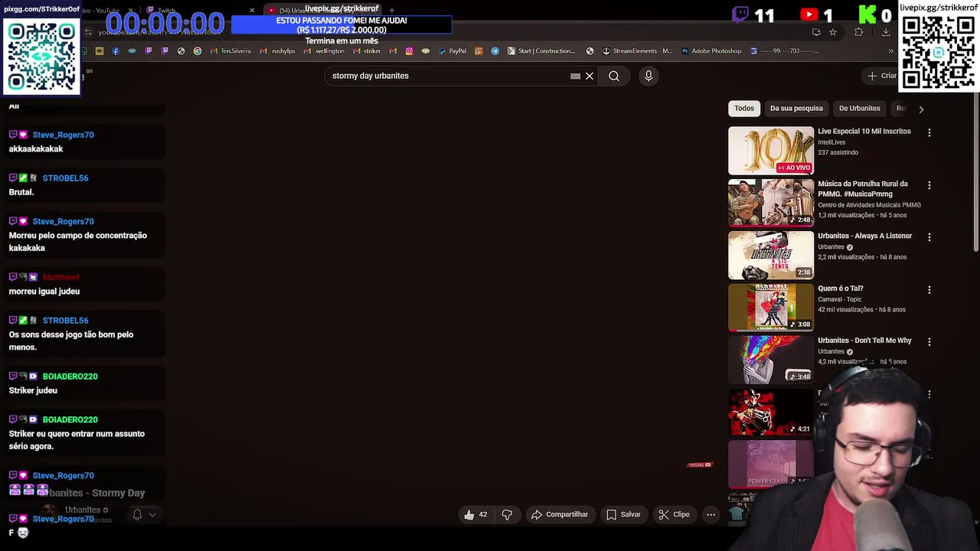Switch to the Twitch browser tab
This screenshot has height=551, width=980.
(x=199, y=10)
